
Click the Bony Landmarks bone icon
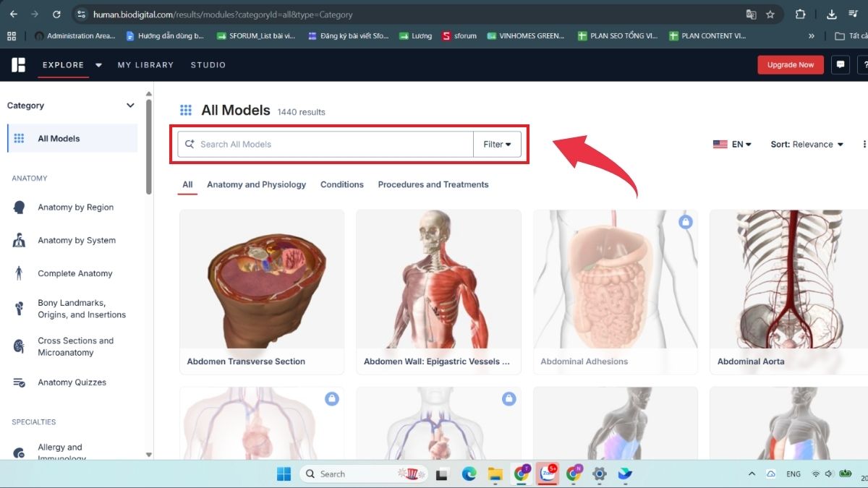20,309
